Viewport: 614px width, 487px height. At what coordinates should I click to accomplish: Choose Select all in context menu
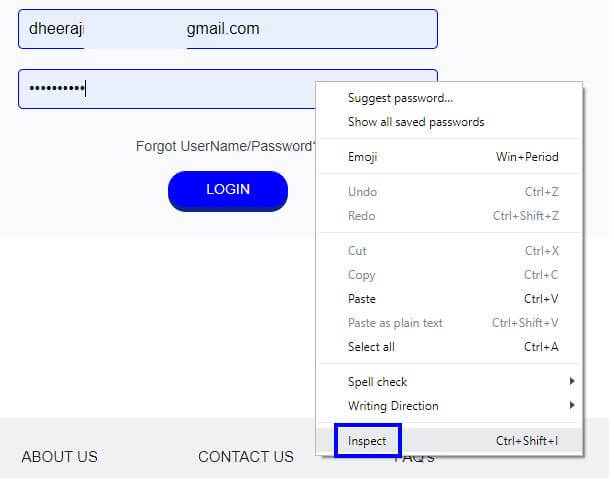pos(449,346)
